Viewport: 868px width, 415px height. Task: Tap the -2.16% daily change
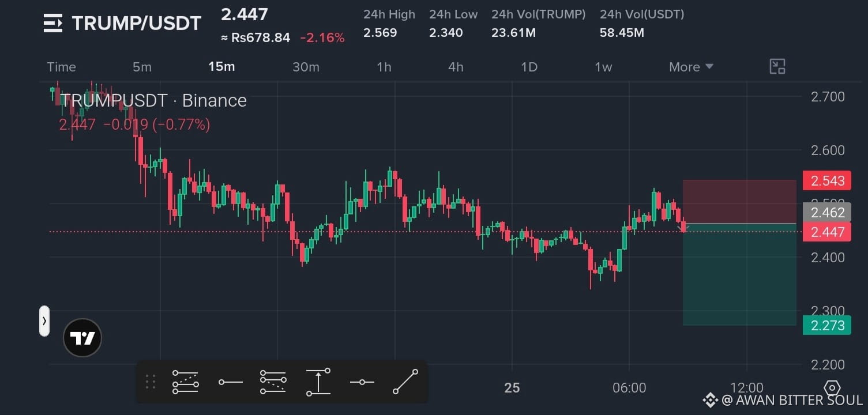[322, 38]
